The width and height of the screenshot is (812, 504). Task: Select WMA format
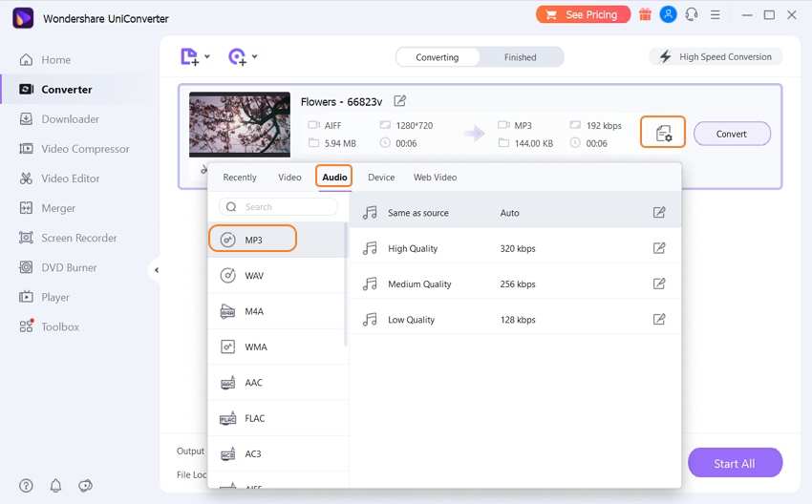pos(276,346)
